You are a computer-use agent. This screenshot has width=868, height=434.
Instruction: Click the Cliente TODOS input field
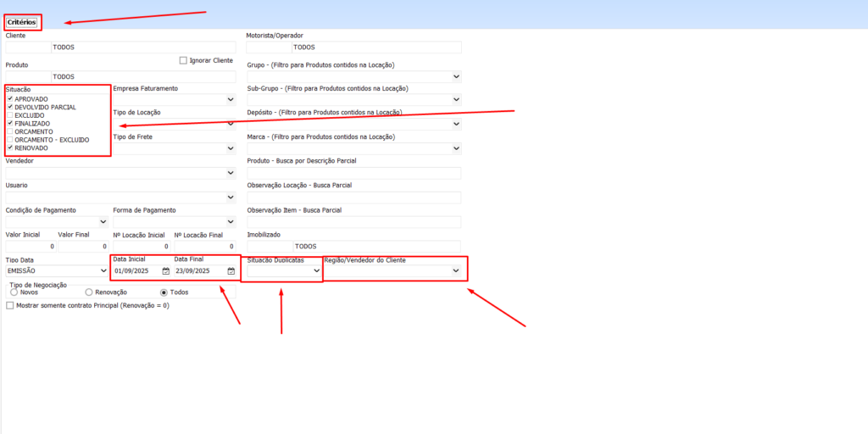(x=119, y=47)
